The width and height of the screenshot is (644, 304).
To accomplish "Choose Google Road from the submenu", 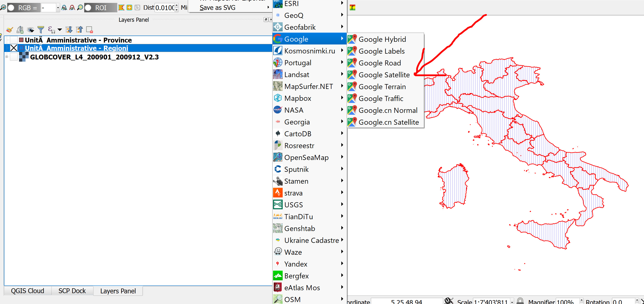I will click(385, 63).
